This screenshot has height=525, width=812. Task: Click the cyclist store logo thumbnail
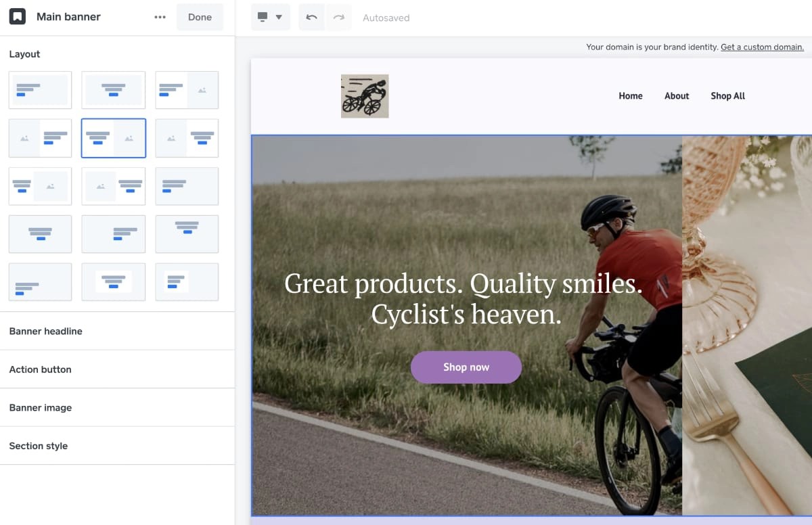click(365, 95)
